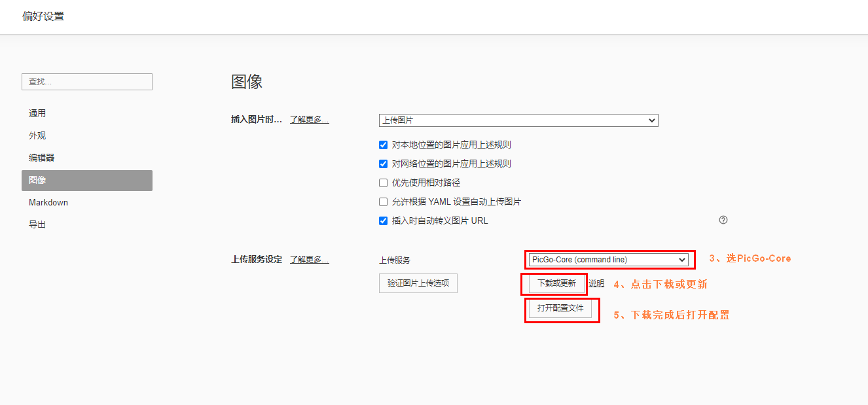Open the 说明 link
Viewport: 868px width, 405px height.
click(596, 283)
